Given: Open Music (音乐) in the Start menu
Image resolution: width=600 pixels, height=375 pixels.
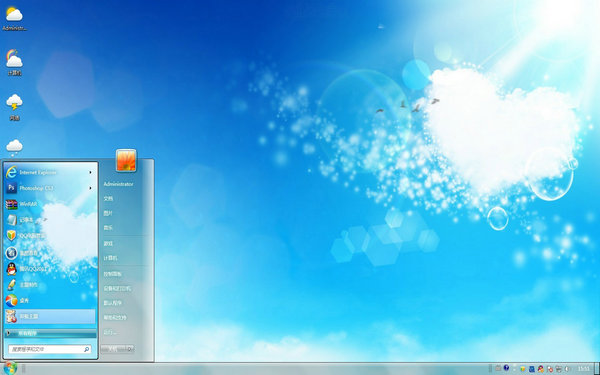Looking at the screenshot, I should point(108,228).
